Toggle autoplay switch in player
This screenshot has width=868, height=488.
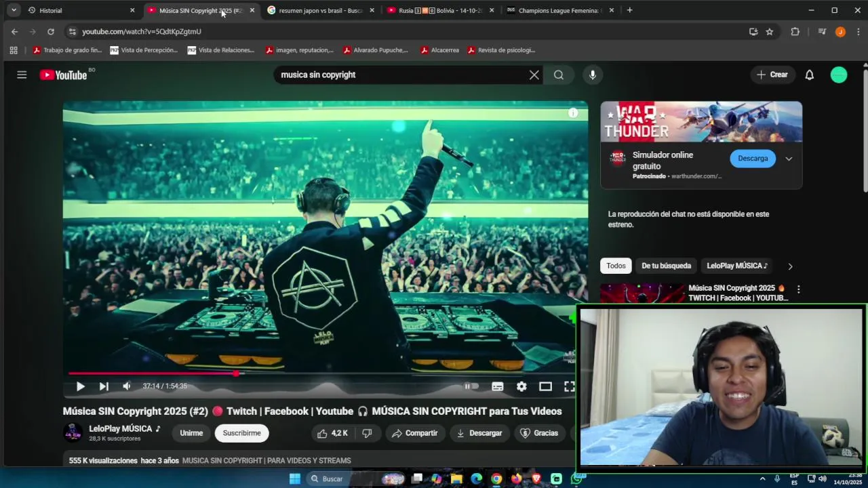(471, 386)
